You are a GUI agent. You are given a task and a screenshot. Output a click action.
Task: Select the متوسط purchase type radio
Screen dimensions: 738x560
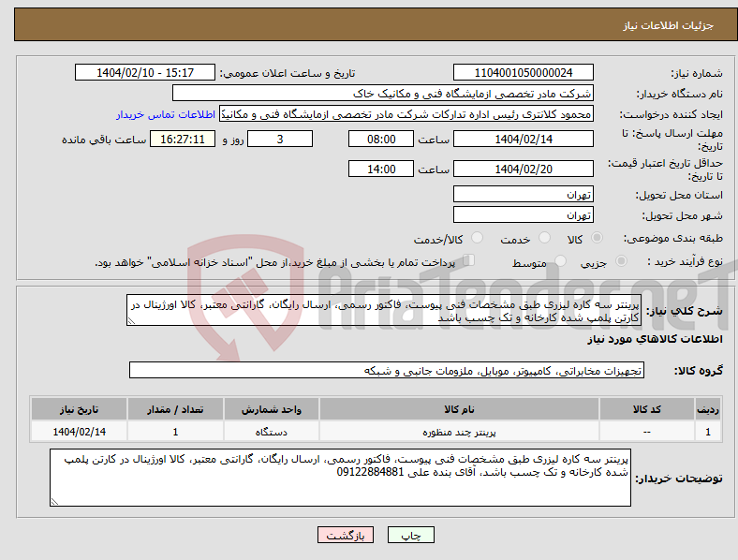tap(560, 260)
